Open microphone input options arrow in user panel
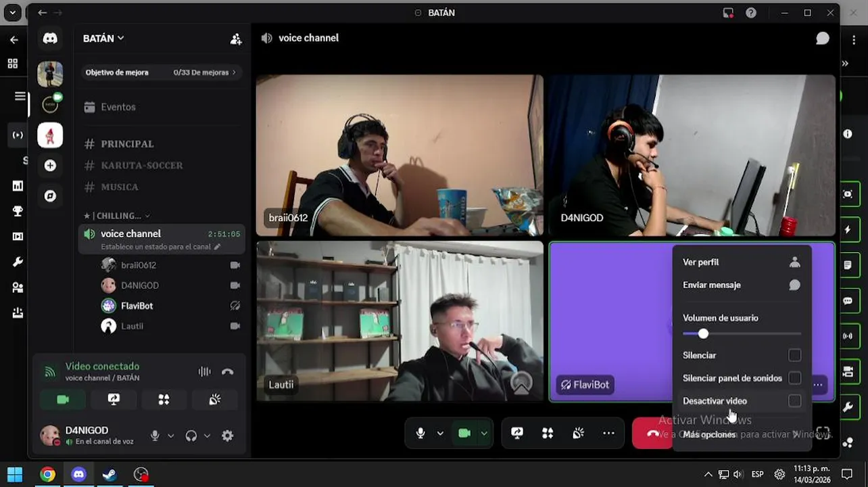 click(171, 436)
